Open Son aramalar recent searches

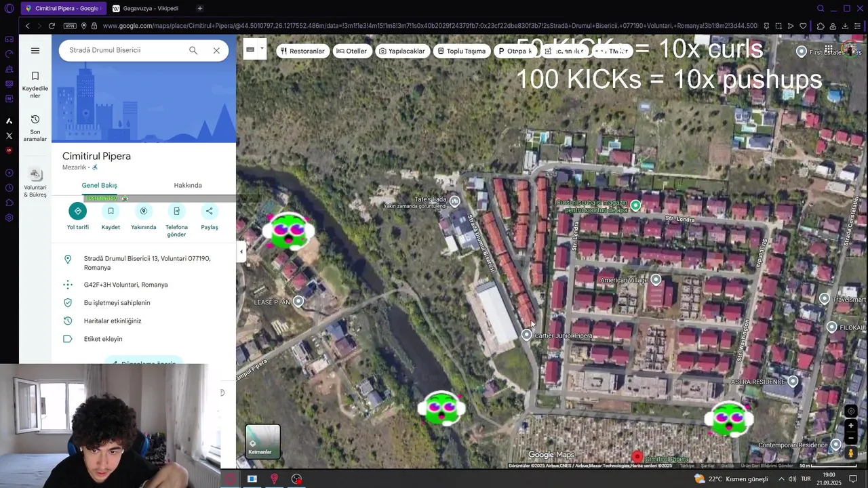(x=35, y=128)
